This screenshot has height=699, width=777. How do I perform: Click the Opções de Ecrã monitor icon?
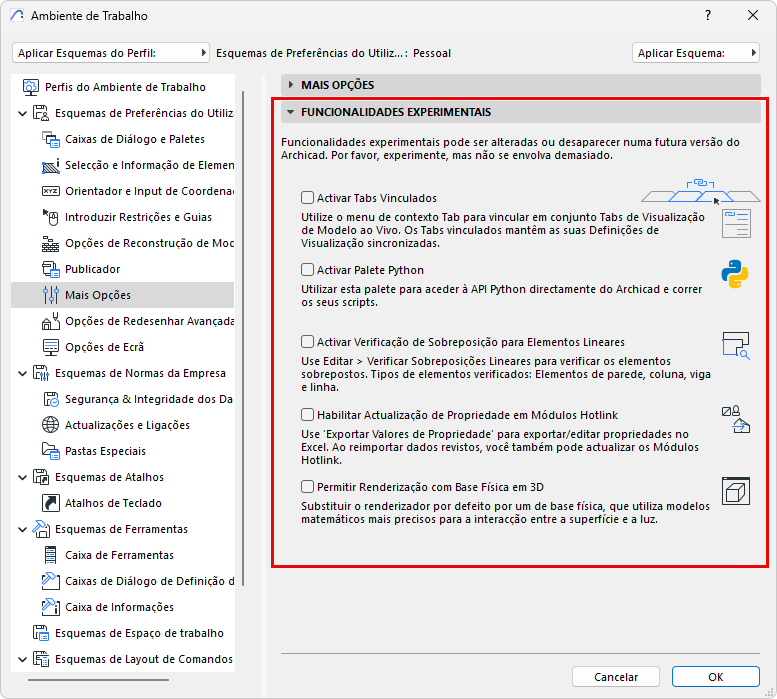click(51, 347)
